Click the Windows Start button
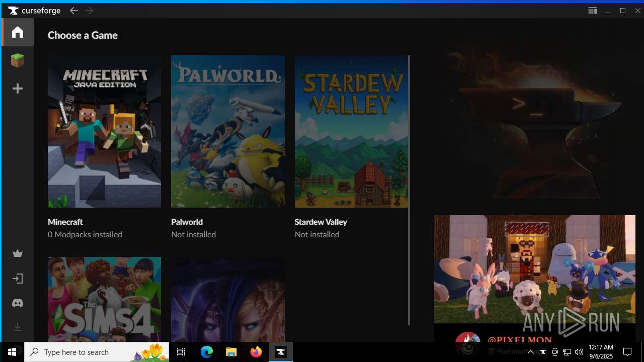This screenshot has width=644, height=362. point(12,352)
